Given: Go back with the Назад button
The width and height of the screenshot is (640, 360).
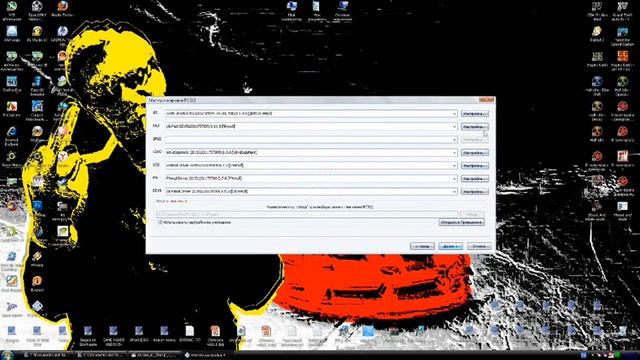Looking at the screenshot, I should 422,246.
